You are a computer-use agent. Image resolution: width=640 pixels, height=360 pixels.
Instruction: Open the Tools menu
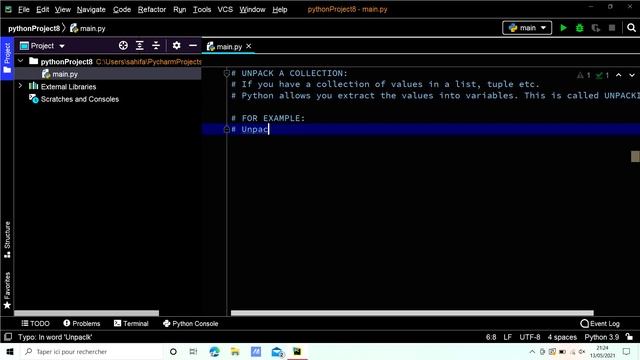tap(202, 9)
